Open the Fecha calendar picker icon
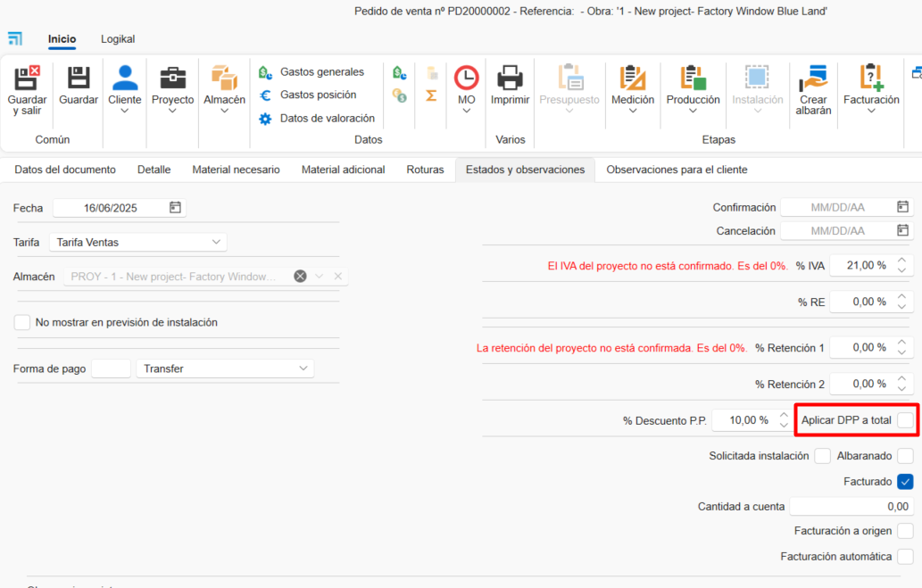922x588 pixels. coord(175,208)
